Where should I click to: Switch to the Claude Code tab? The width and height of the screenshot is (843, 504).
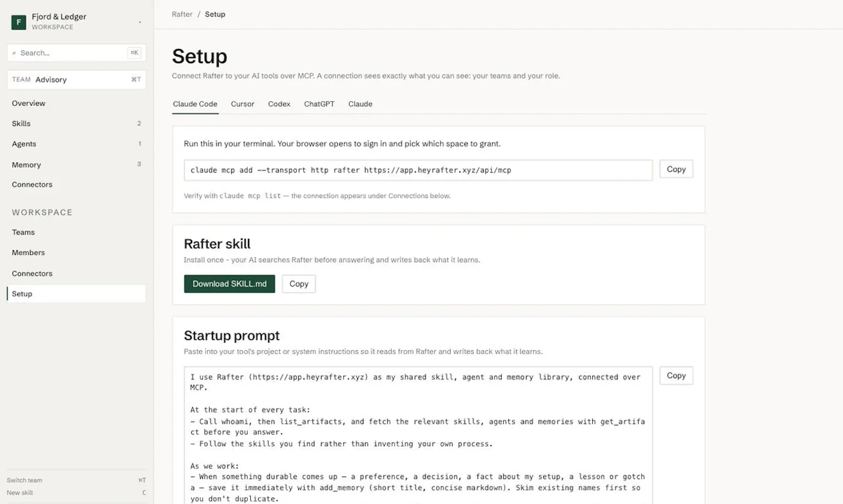click(195, 104)
